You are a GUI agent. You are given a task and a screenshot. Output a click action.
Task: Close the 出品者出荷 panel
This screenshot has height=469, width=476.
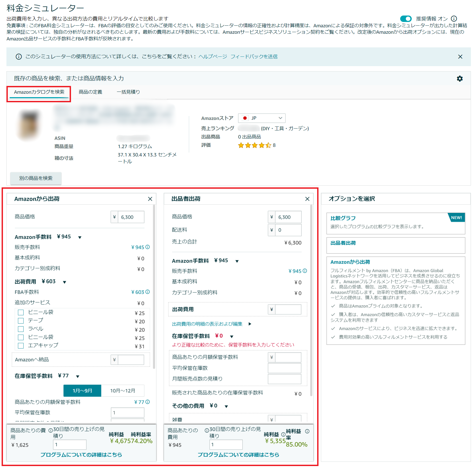pos(307,199)
